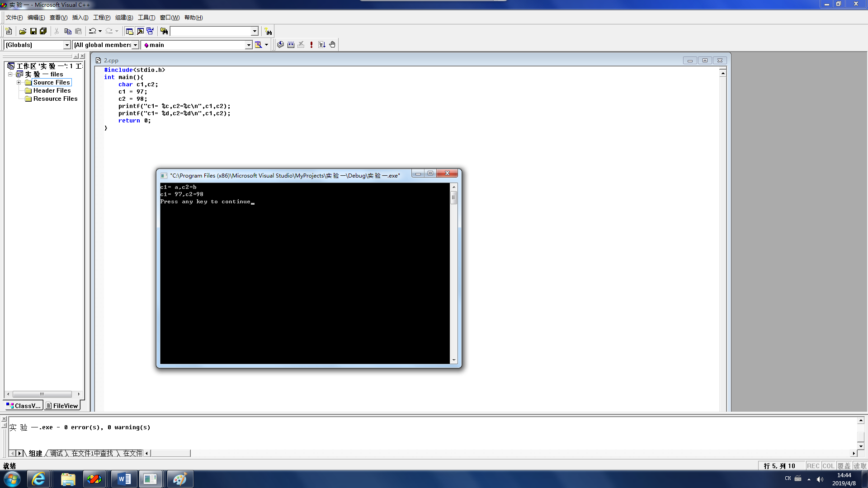Click the Build icon in build toolbar
The height and width of the screenshot is (488, 868).
291,45
